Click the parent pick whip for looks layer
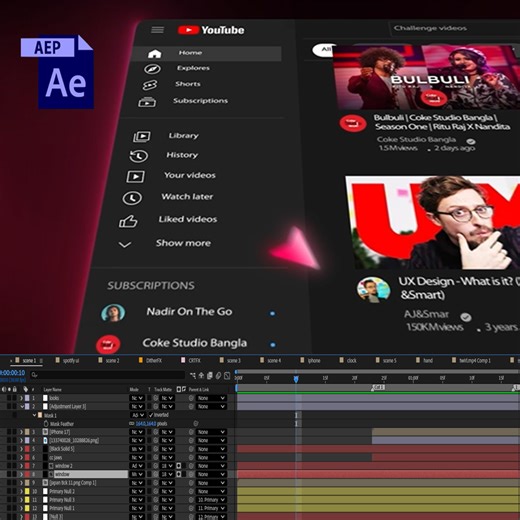Screen dimensions: 520x520 tap(191, 398)
